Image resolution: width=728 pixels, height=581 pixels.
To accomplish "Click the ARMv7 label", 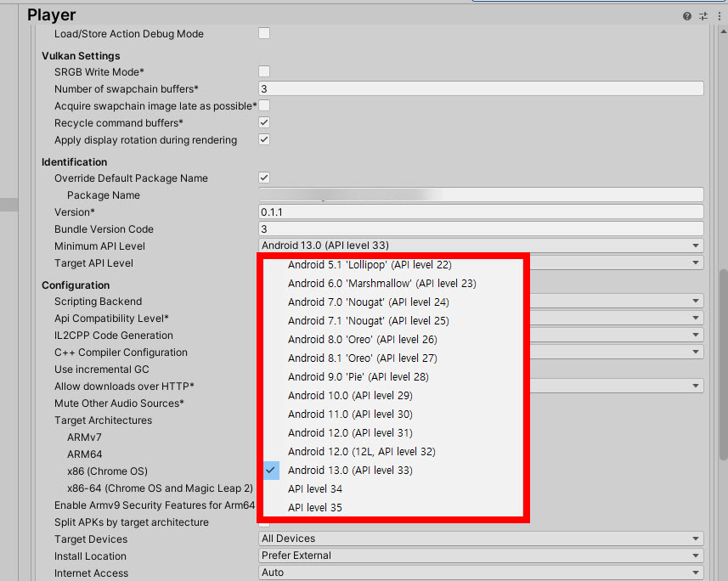I will [84, 437].
